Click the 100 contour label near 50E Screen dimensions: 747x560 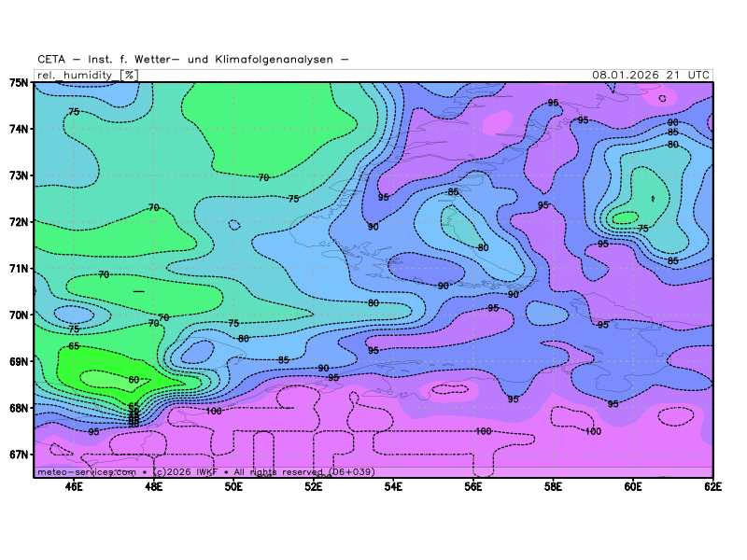pyautogui.click(x=214, y=411)
